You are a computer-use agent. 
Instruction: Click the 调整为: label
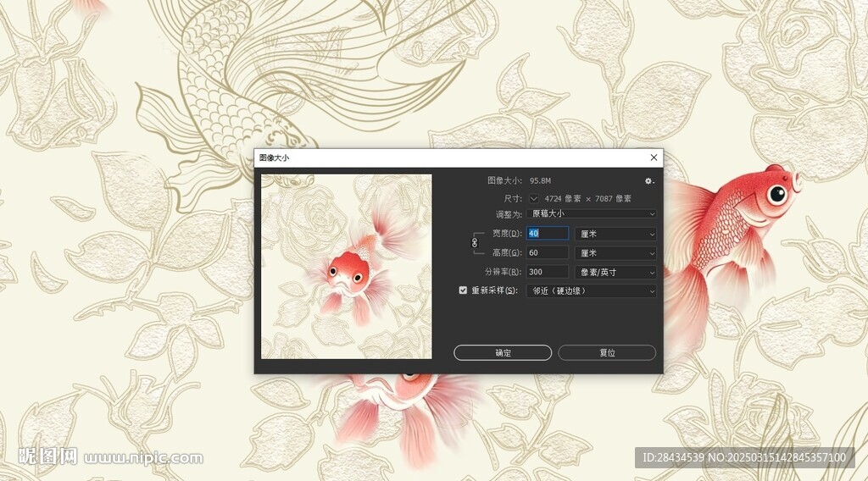[509, 214]
